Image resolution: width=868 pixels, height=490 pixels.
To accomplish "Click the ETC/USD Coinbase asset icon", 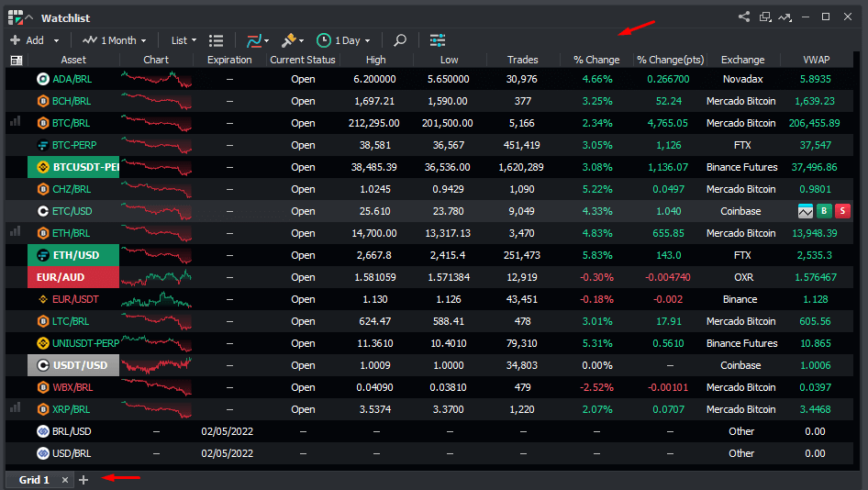I will tap(42, 211).
